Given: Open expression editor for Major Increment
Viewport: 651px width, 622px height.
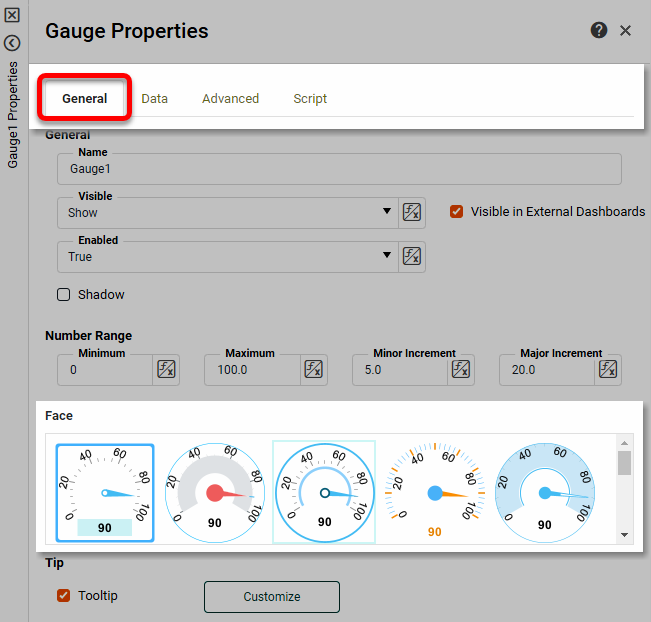Looking at the screenshot, I should pyautogui.click(x=608, y=370).
